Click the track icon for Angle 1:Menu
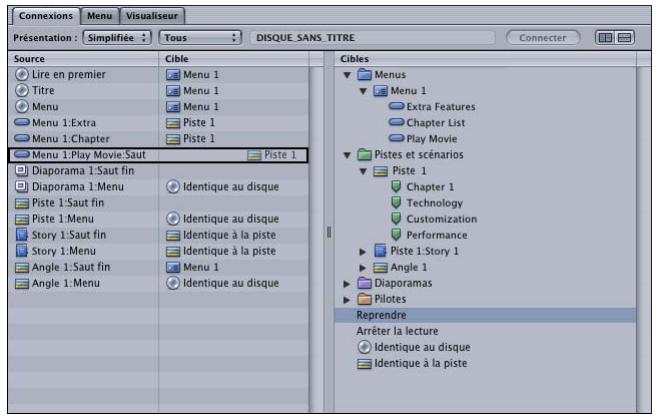 (x=22, y=284)
